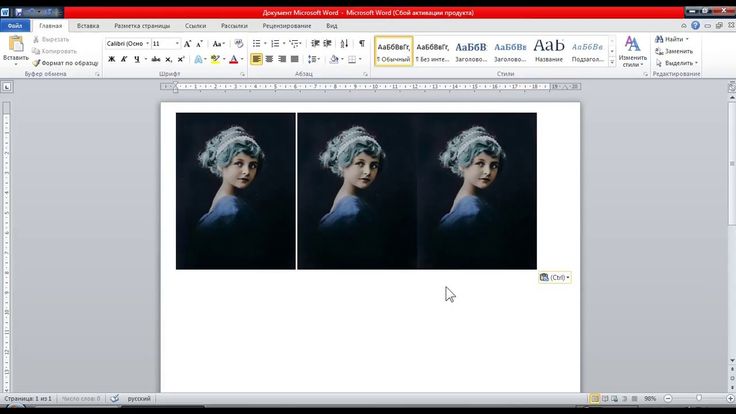736x414 pixels.
Task: Justify the text alignment
Action: click(x=294, y=59)
